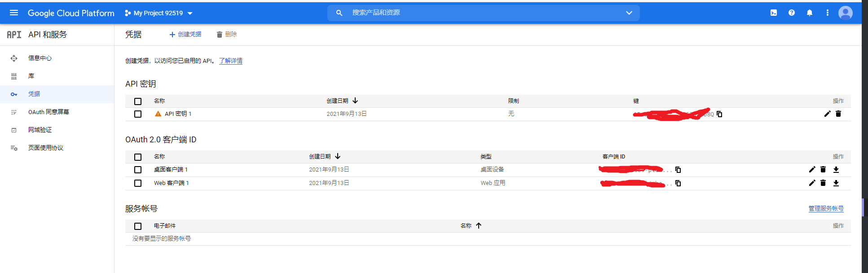
Task: Open 桌面客户端 1 name
Action: click(171, 170)
